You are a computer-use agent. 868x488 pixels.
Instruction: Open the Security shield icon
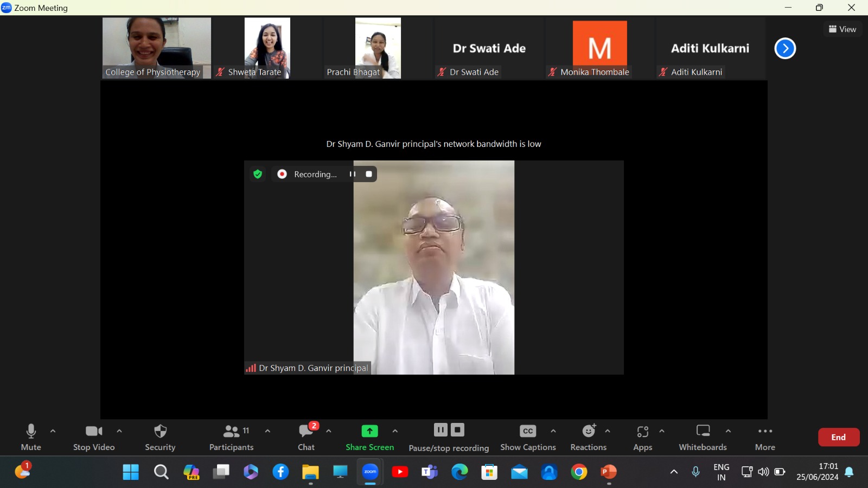pos(160,432)
